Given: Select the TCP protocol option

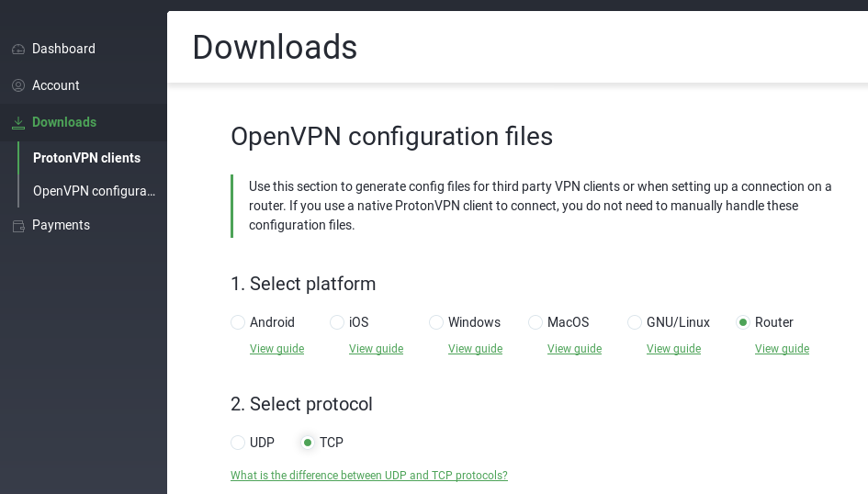Looking at the screenshot, I should click(308, 443).
